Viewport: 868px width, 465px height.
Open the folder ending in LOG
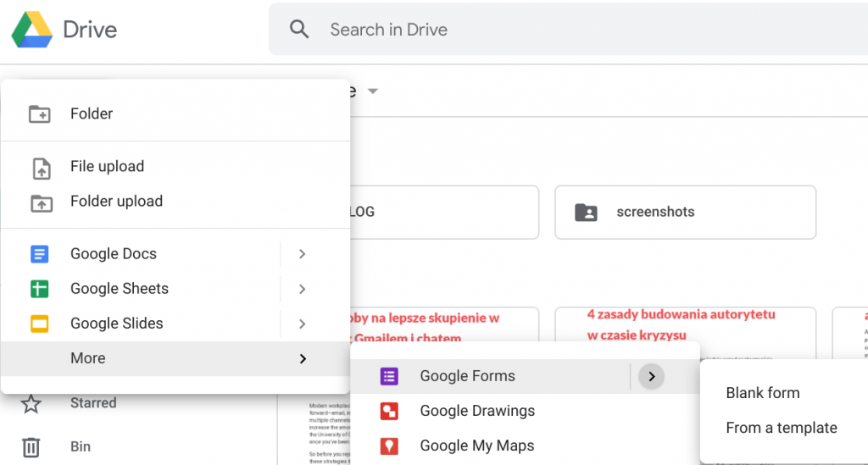444,213
